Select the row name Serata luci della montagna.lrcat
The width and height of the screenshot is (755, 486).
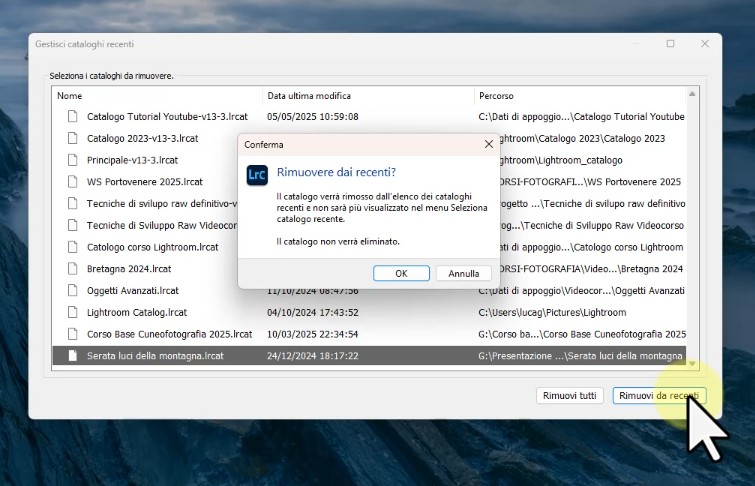pyautogui.click(x=155, y=355)
